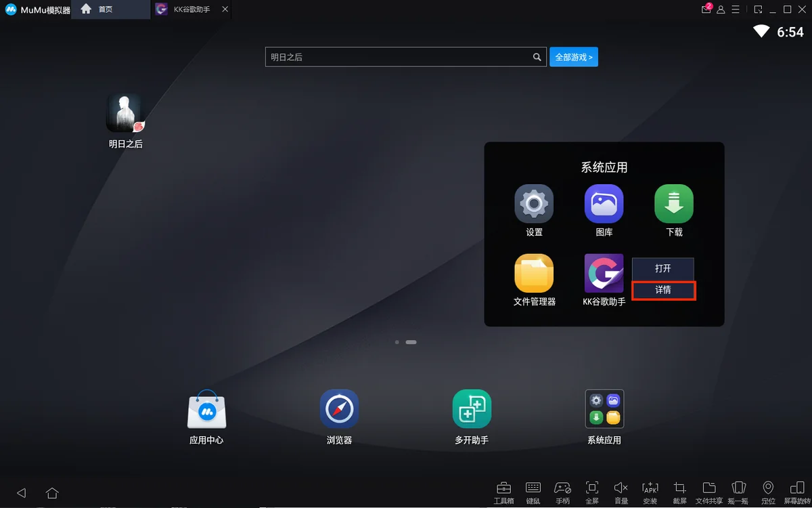This screenshot has height=508, width=812.
Task: Take a screenshot with 截屏
Action: 680,492
